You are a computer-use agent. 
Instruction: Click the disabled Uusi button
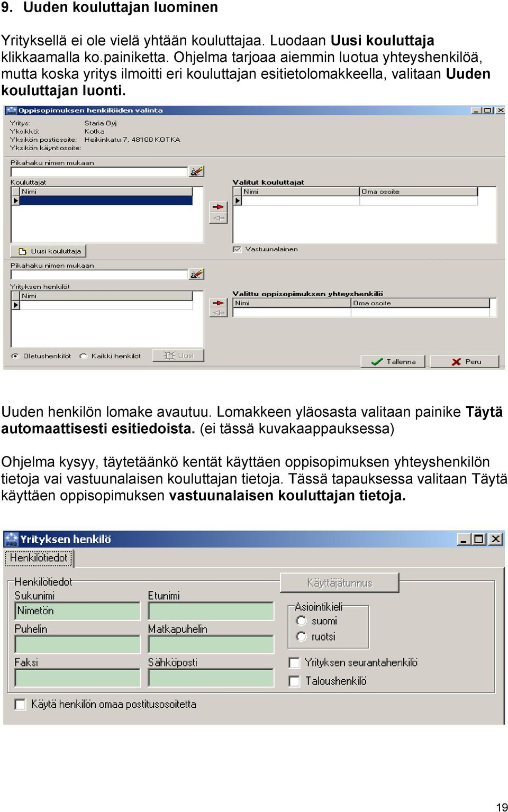click(178, 355)
